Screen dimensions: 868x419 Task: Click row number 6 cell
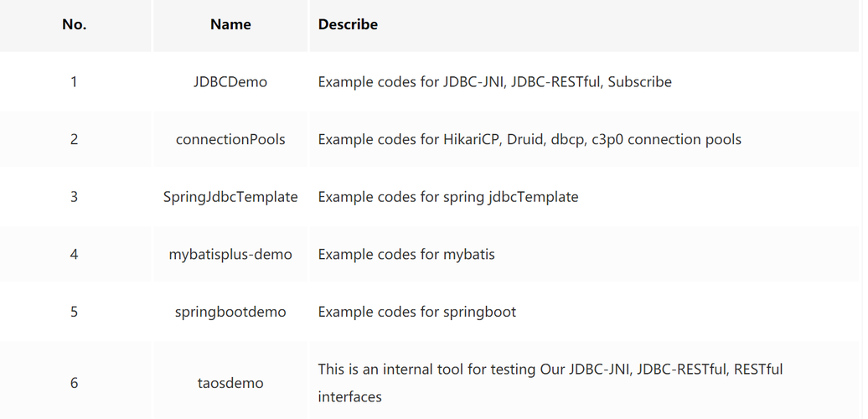pyautogui.click(x=75, y=383)
